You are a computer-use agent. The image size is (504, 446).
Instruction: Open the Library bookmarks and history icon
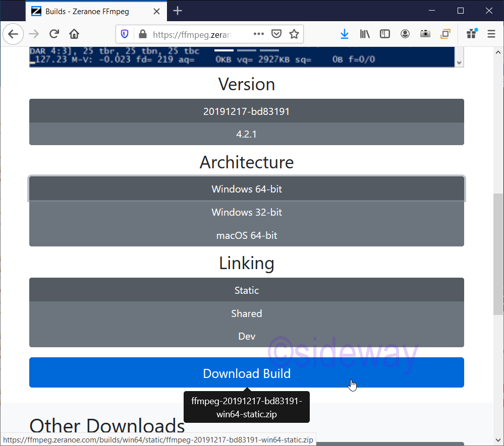(365, 34)
